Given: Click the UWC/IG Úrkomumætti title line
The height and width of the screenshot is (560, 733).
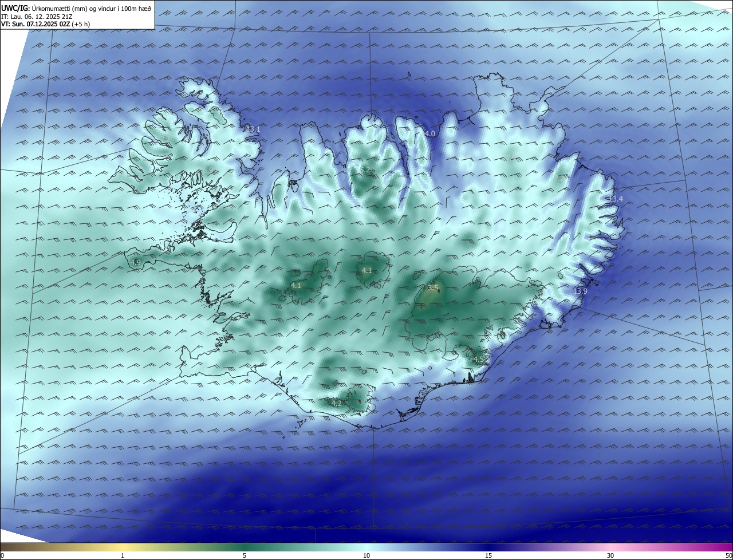Looking at the screenshot, I should pyautogui.click(x=76, y=8).
